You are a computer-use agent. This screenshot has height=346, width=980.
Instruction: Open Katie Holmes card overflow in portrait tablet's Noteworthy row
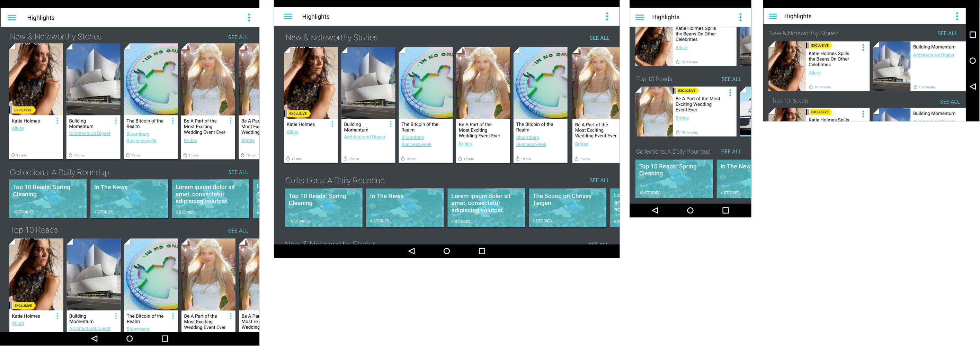[x=57, y=121]
